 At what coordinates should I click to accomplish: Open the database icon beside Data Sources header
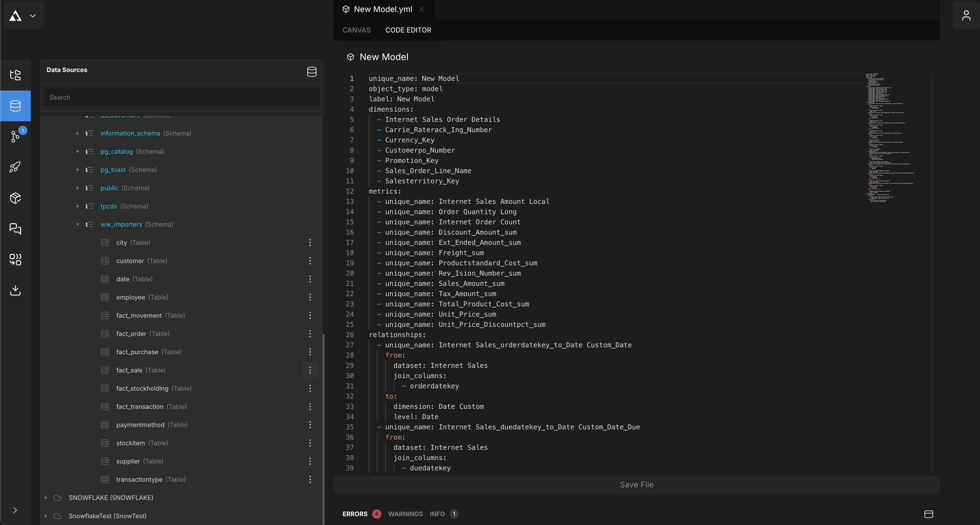pyautogui.click(x=311, y=72)
